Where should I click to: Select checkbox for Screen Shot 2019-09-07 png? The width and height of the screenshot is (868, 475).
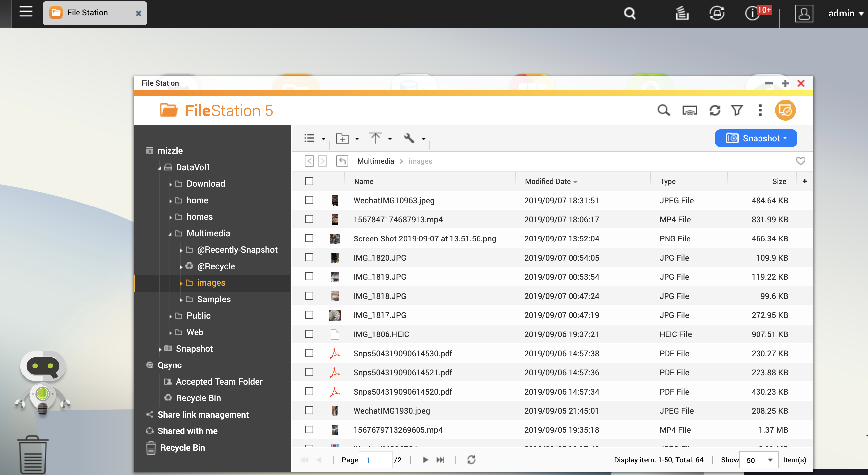point(309,238)
